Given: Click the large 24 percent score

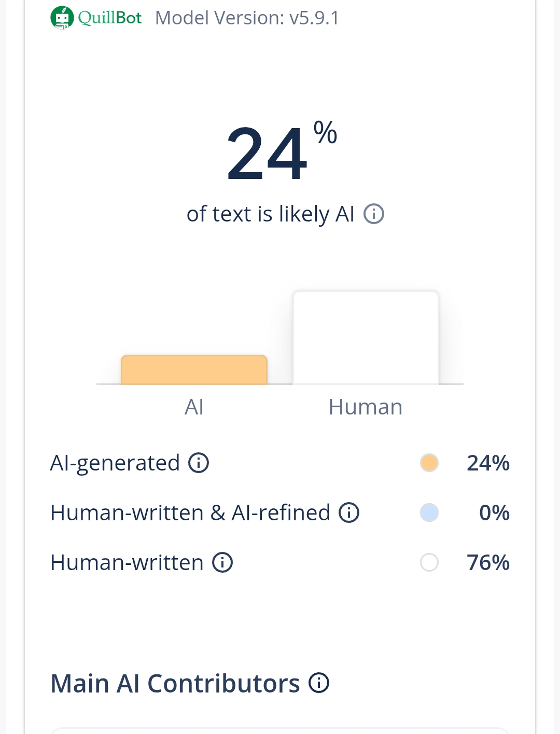Looking at the screenshot, I should (268, 154).
